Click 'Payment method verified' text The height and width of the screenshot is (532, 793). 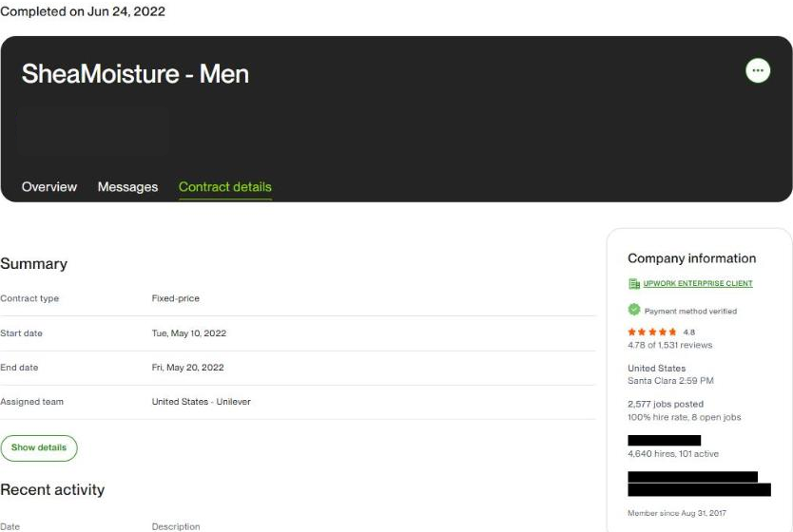click(690, 312)
